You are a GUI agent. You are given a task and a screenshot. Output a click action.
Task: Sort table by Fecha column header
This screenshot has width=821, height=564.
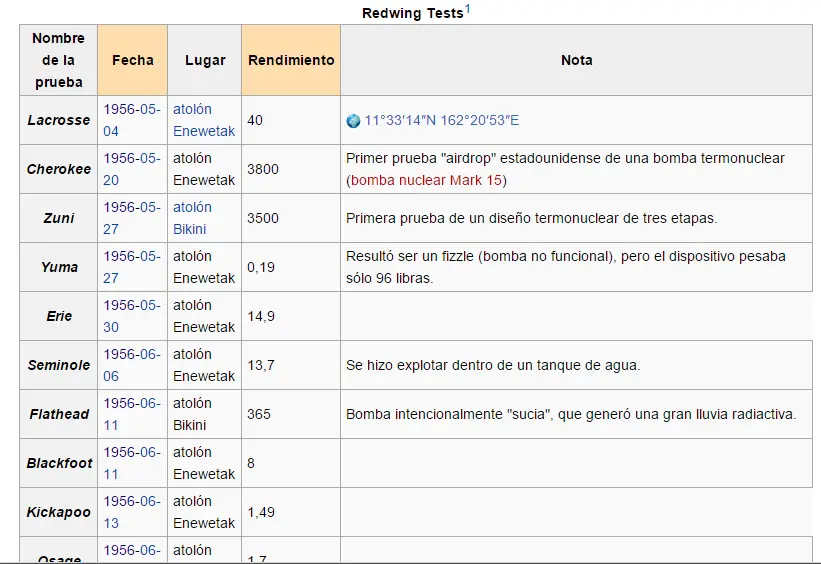pyautogui.click(x=132, y=60)
